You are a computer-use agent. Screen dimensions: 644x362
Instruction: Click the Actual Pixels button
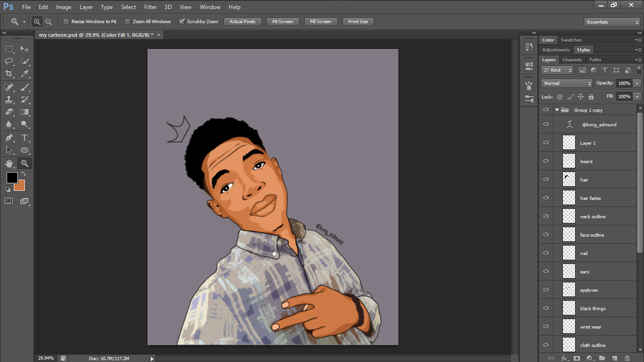[242, 22]
